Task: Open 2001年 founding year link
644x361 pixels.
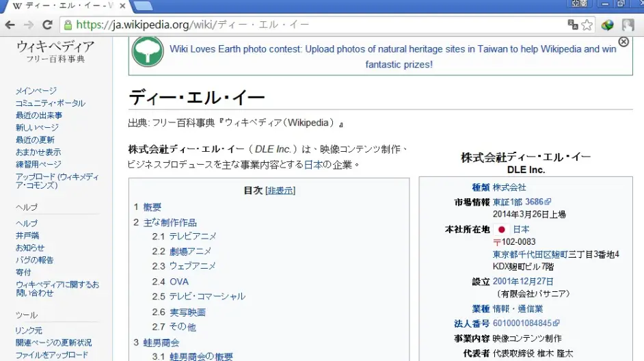Action: click(507, 282)
